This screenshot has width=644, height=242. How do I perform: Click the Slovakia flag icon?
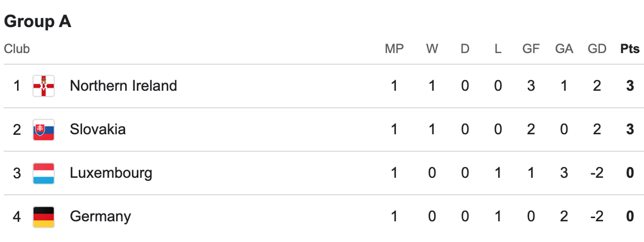coord(44,130)
